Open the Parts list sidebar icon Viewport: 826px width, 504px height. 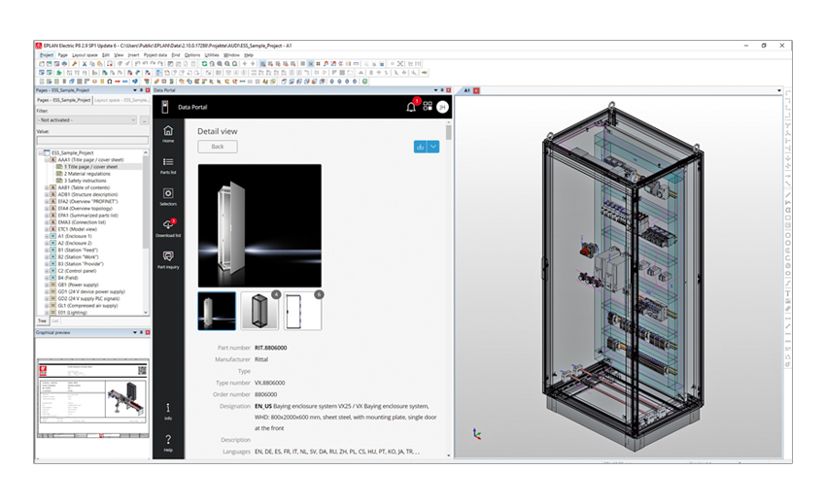168,165
